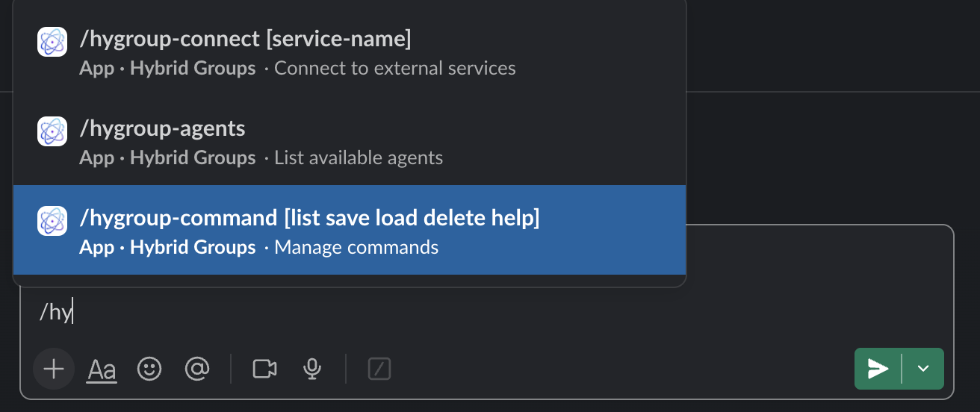The image size is (980, 412).
Task: Click the "Manage commands" description text
Action: [x=356, y=247]
